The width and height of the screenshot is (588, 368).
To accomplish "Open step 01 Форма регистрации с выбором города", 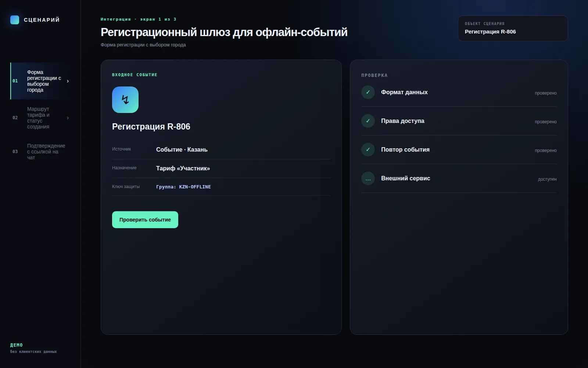I will (x=40, y=81).
